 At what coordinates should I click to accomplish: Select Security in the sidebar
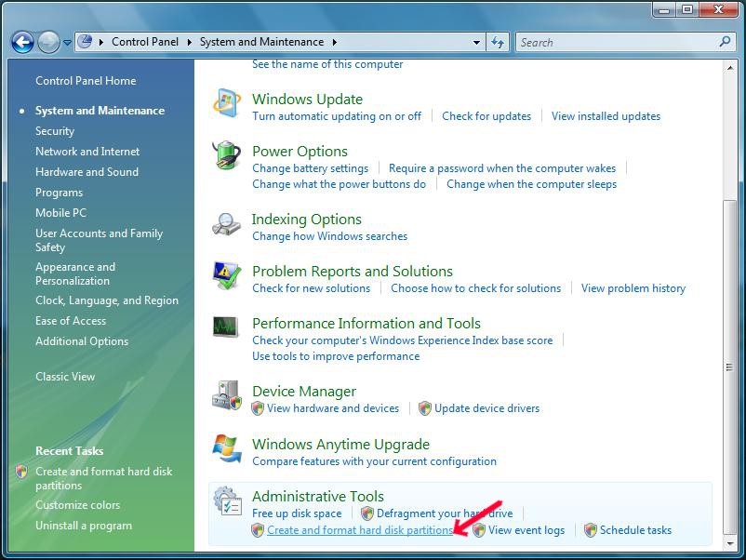55,131
